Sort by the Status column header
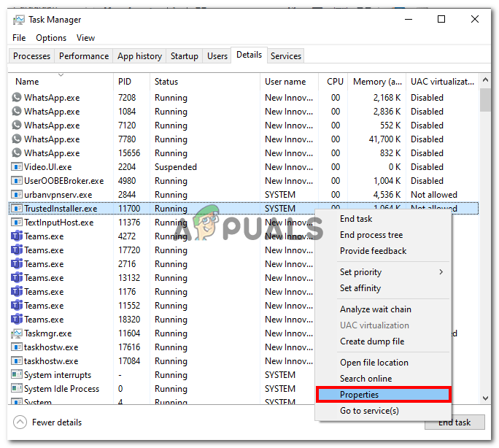The width and height of the screenshot is (499, 448). coord(204,82)
